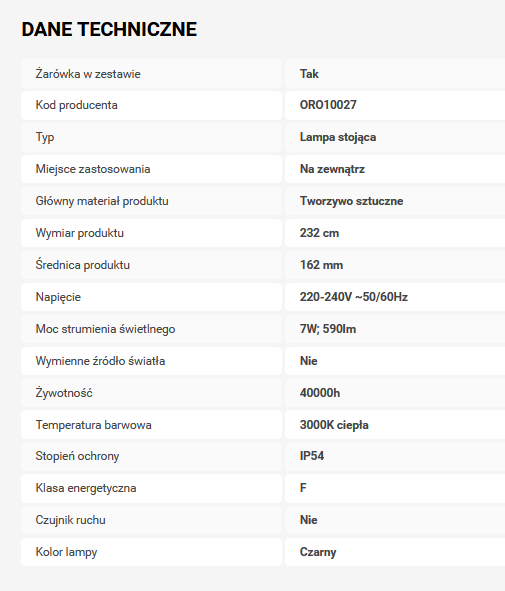Select the 40000h lifespan value
Viewport: 505px width, 591px height.
tap(320, 393)
